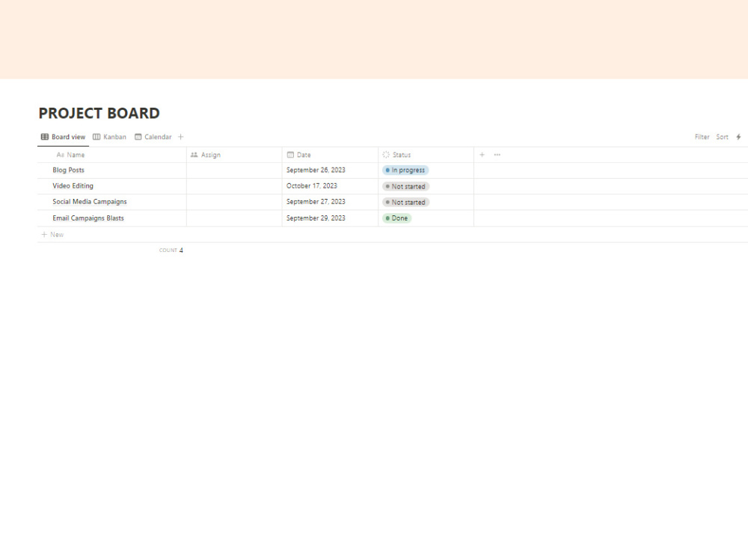This screenshot has width=748, height=560.
Task: Change Social Media Campaigns' Not started status
Action: (x=406, y=203)
